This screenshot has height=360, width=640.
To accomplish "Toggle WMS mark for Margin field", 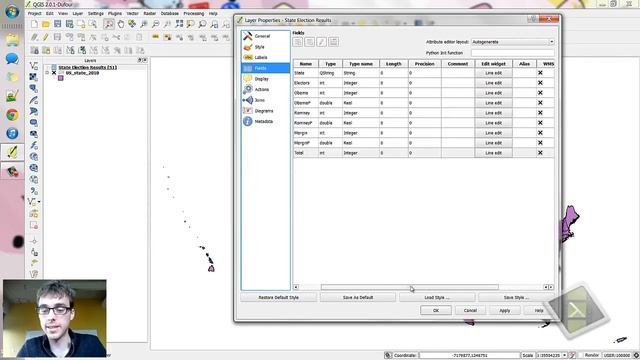I will (540, 133).
